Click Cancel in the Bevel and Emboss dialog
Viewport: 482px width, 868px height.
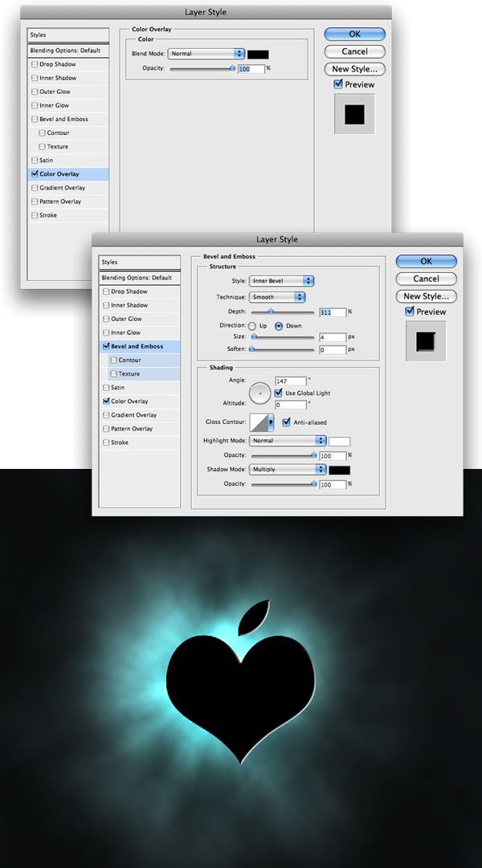coord(426,279)
